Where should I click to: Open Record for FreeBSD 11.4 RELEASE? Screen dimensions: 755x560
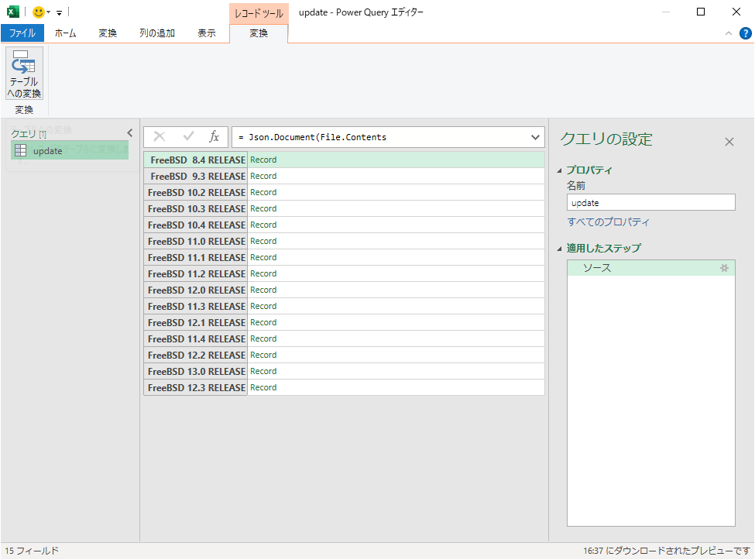(x=263, y=339)
